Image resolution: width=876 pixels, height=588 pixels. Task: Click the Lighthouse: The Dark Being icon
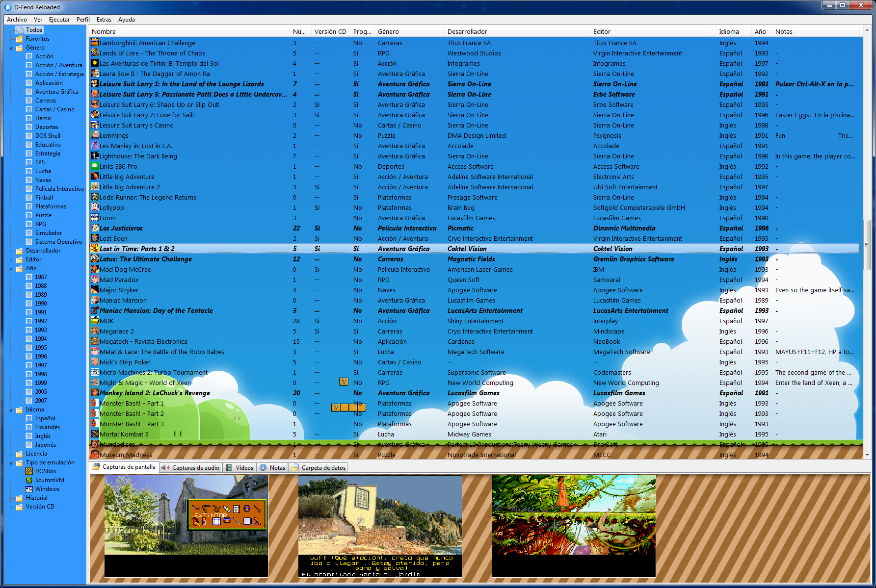pyautogui.click(x=95, y=156)
